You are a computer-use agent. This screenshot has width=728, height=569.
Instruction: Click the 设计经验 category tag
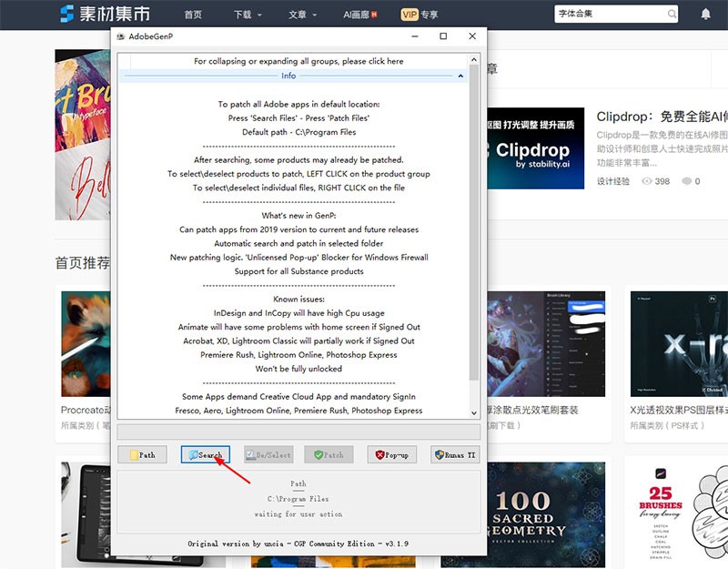click(612, 181)
